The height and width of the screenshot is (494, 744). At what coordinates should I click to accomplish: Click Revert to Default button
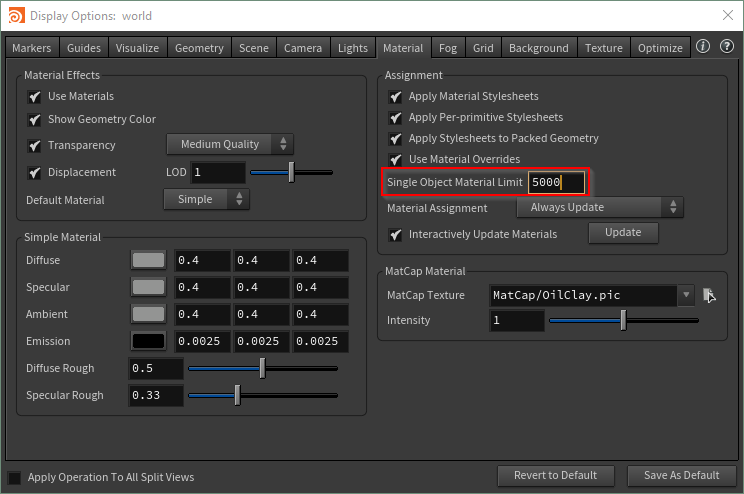click(558, 475)
